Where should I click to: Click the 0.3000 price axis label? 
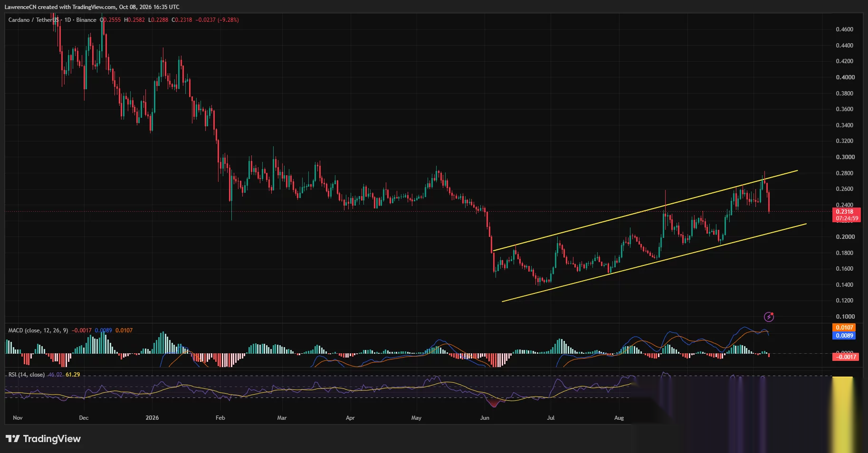click(845, 157)
